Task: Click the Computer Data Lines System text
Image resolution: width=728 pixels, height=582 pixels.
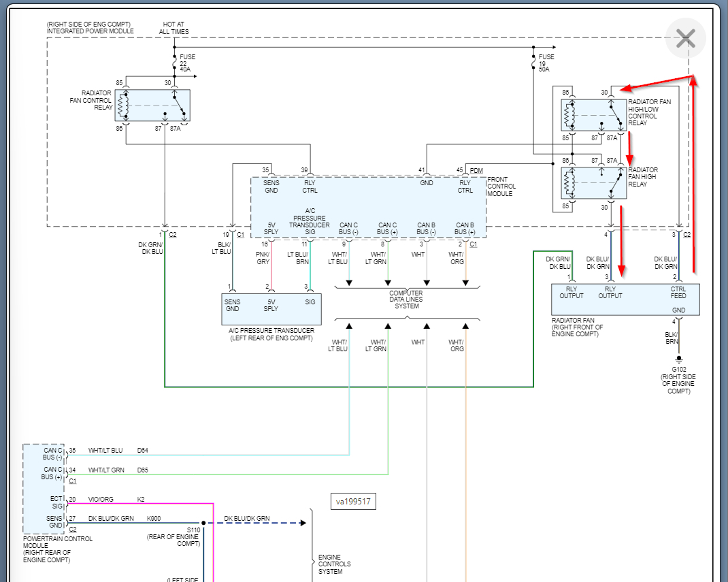Action: [x=407, y=300]
